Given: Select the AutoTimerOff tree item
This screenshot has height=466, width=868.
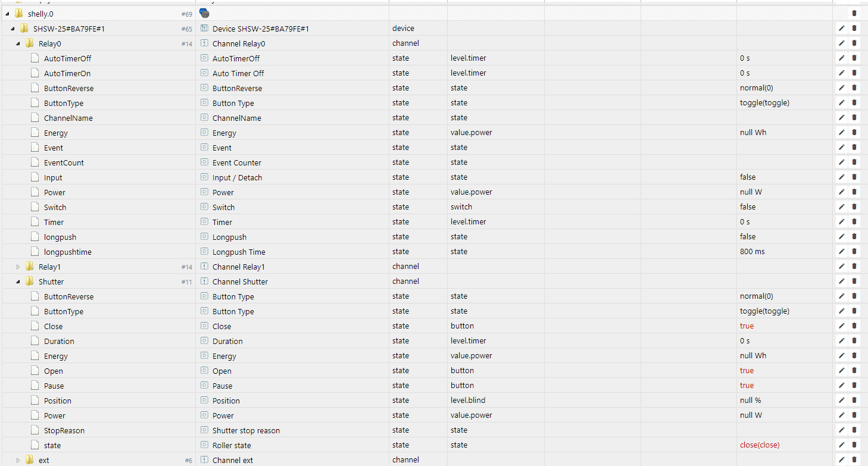Looking at the screenshot, I should point(67,58).
